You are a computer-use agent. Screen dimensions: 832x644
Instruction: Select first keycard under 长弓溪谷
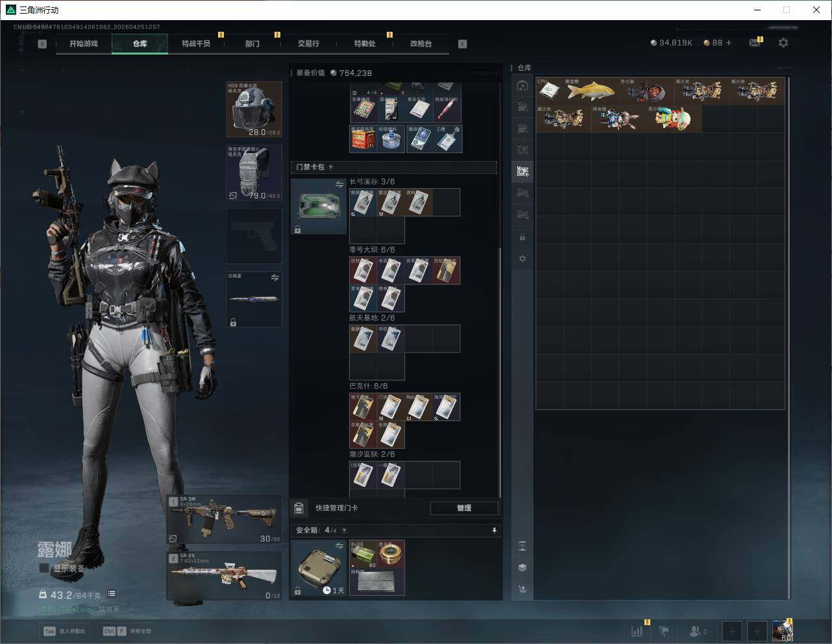pos(363,203)
